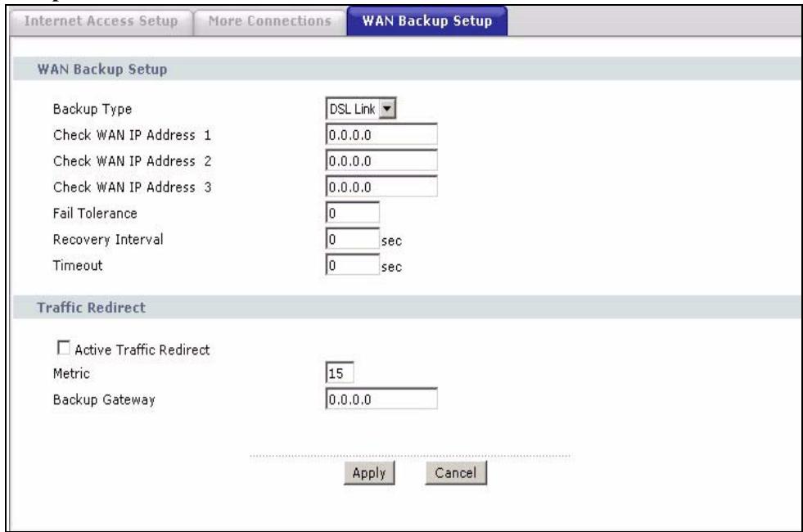
Task: Click the WAN Backup Setup section heading
Action: pyautogui.click(x=102, y=69)
